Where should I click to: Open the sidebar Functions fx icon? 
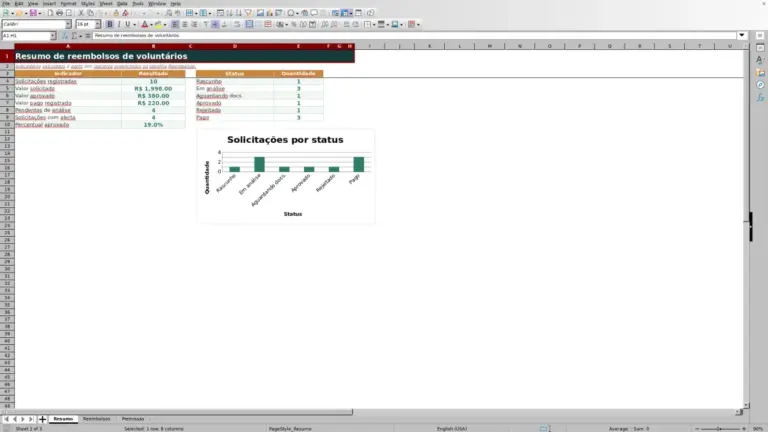tap(760, 97)
